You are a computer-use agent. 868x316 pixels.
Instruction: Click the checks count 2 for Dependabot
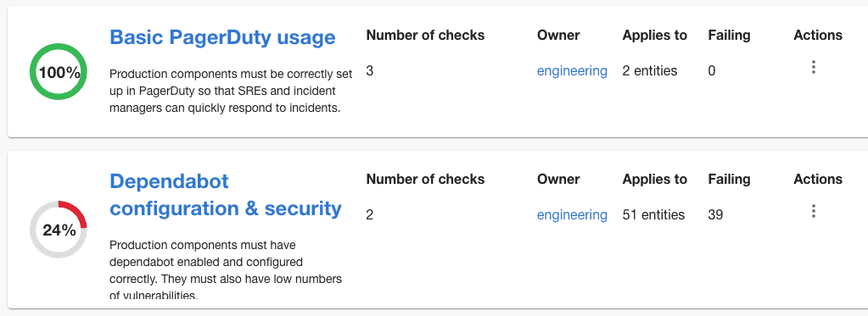[370, 214]
